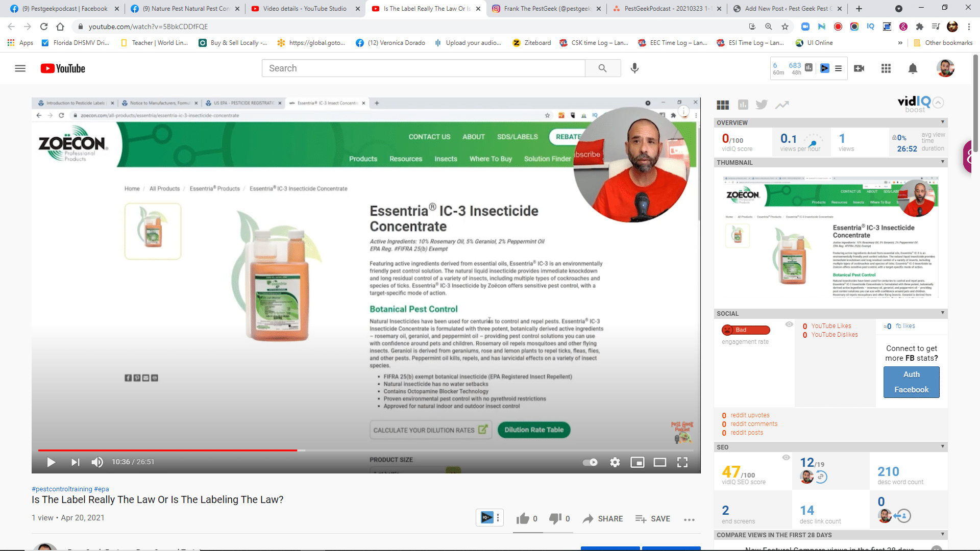Viewport: 980px width, 551px height.
Task: Open the YouTube guide hamburger menu
Action: pyautogui.click(x=20, y=68)
